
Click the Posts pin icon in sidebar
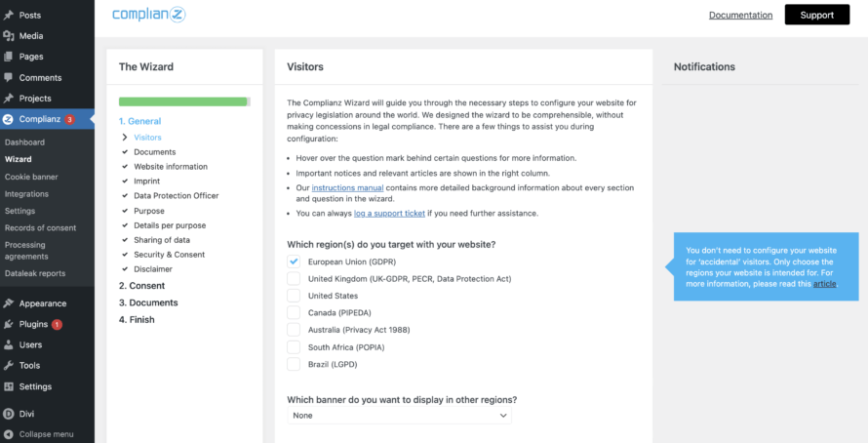tap(9, 15)
